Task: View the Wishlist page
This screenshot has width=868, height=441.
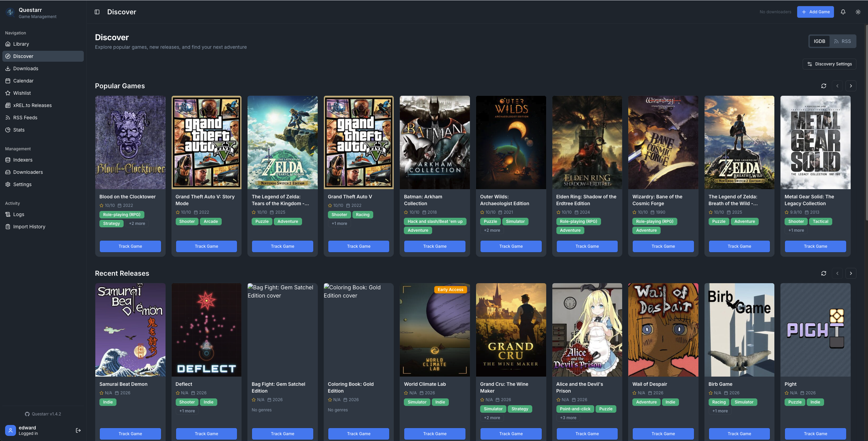Action: point(43,93)
